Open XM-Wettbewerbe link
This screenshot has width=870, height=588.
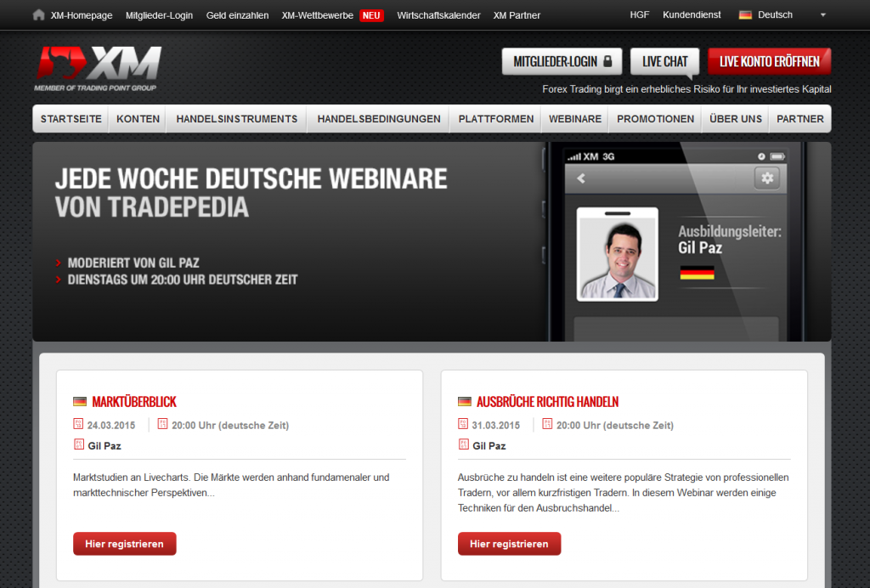click(x=318, y=15)
